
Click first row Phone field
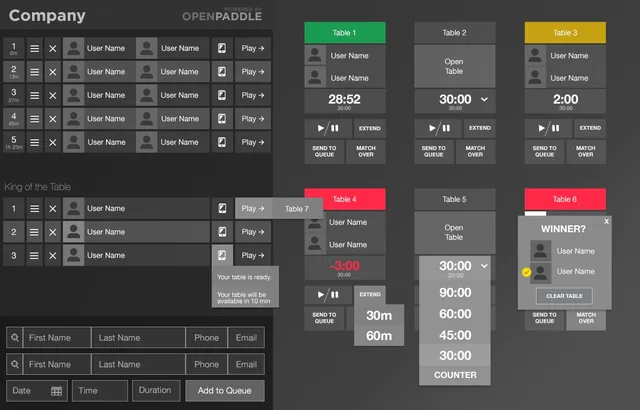(x=207, y=337)
